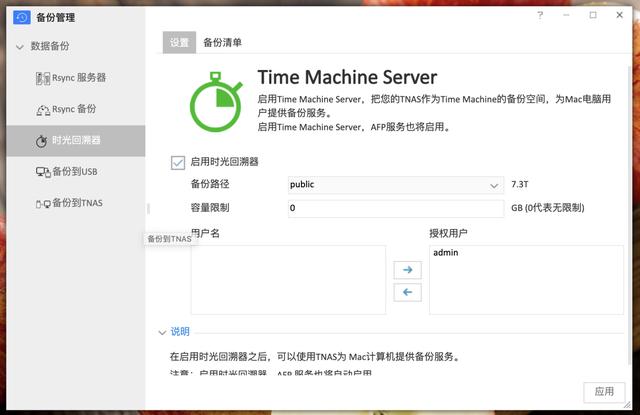640x415 pixels.
Task: Open the 备份路径 public dropdown
Action: 396,184
